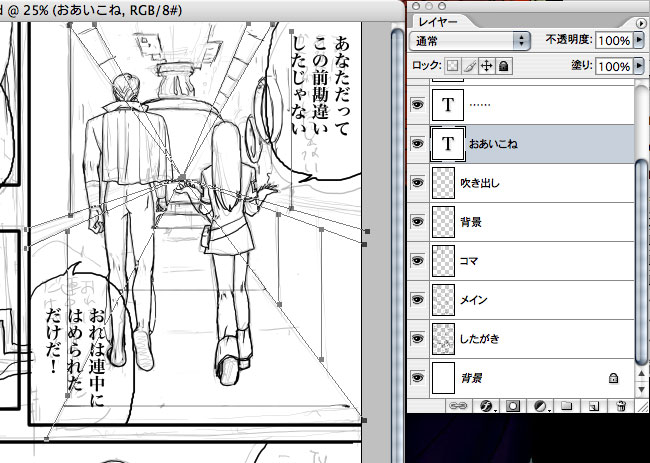Image resolution: width=650 pixels, height=463 pixels.
Task: Open the 塗り fill slider arrow
Action: (x=639, y=65)
